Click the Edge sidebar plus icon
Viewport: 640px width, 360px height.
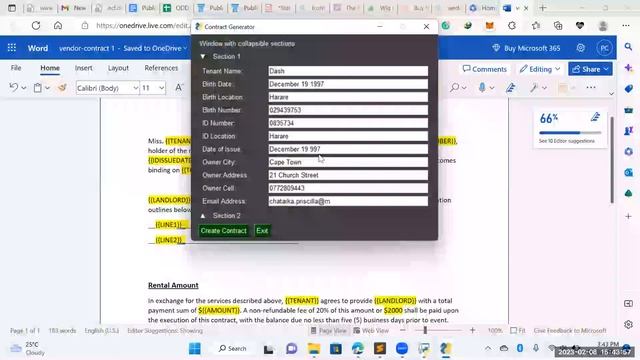(x=629, y=216)
